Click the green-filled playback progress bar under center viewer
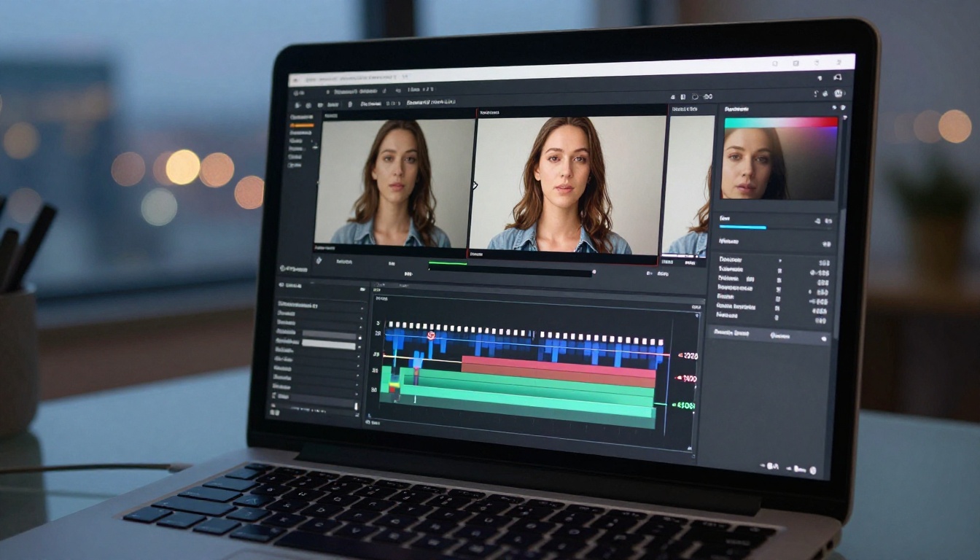This screenshot has height=560, width=980. (448, 262)
